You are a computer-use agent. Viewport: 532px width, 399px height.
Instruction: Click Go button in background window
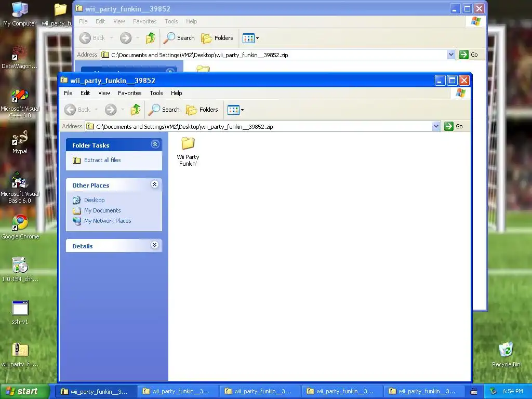tap(469, 55)
